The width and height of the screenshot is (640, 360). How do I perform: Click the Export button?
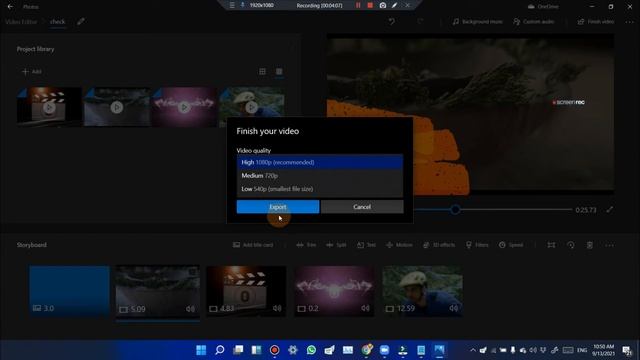278,207
